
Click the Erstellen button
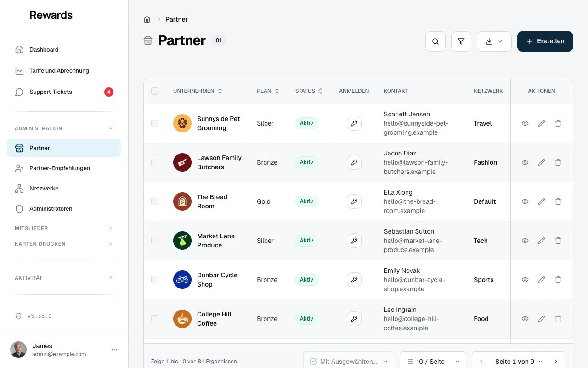[545, 41]
